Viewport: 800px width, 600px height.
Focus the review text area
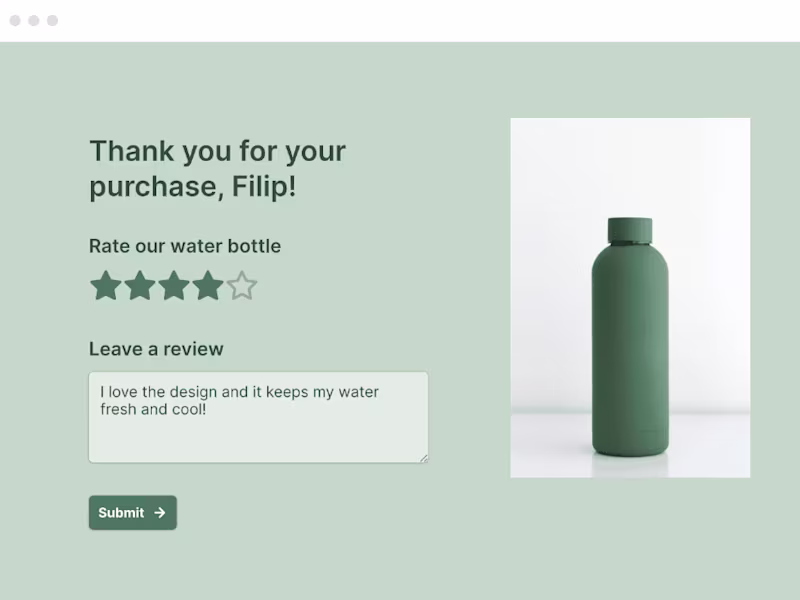pyautogui.click(x=258, y=435)
